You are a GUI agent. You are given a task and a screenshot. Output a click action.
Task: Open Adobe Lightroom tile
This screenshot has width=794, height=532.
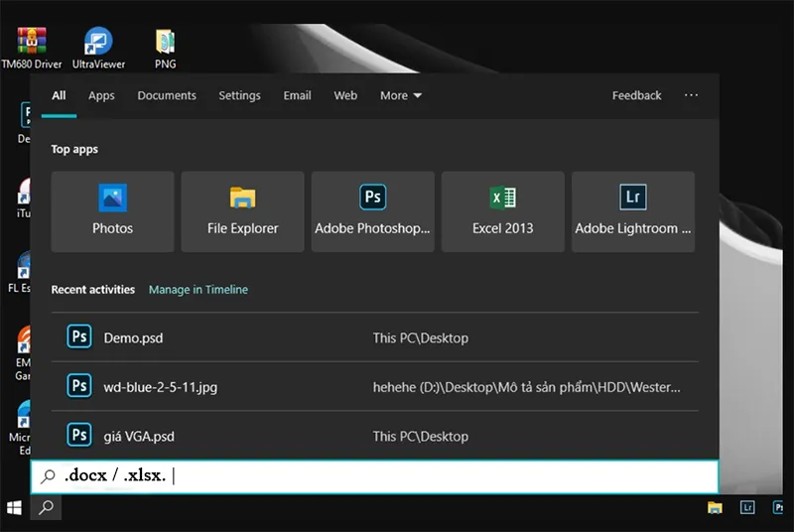(x=632, y=211)
